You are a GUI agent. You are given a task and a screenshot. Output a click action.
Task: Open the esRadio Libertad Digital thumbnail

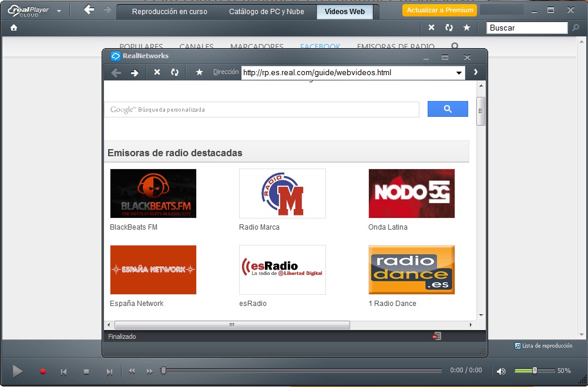(x=283, y=270)
